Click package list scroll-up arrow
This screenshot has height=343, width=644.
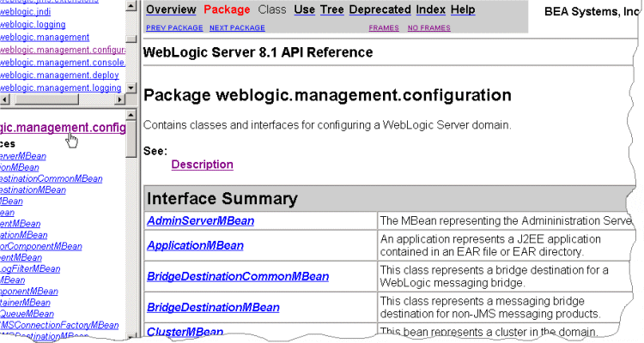tap(131, 6)
